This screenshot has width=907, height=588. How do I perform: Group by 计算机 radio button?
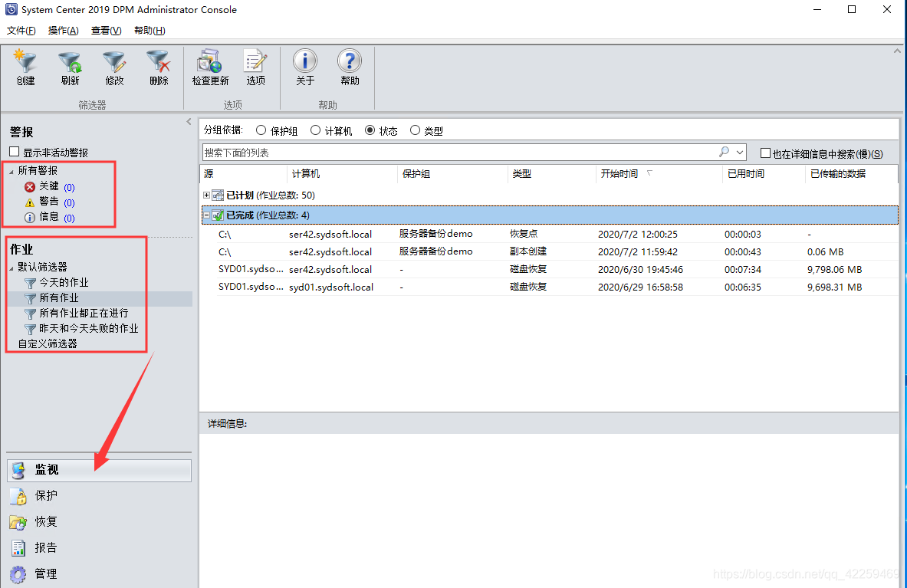point(315,130)
